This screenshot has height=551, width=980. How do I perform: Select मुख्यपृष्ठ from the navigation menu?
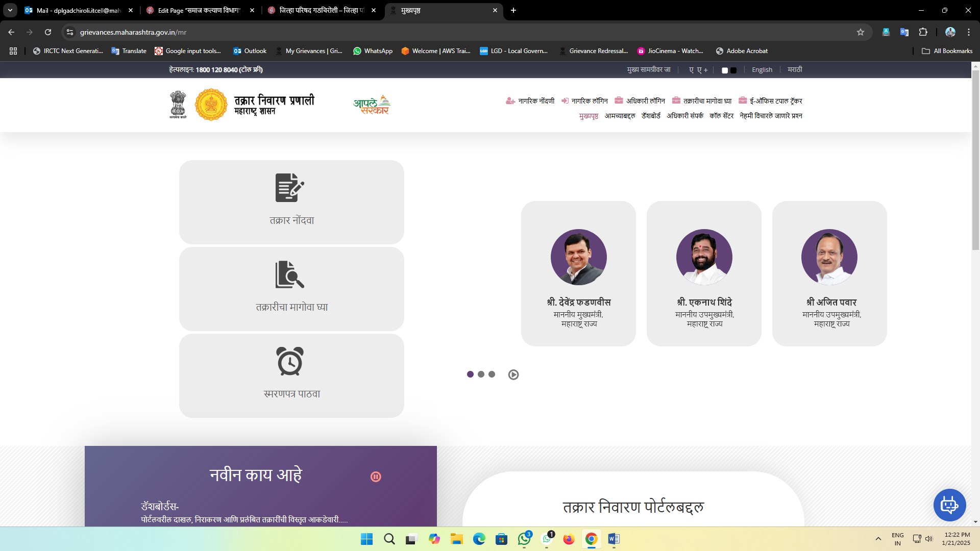click(x=589, y=116)
